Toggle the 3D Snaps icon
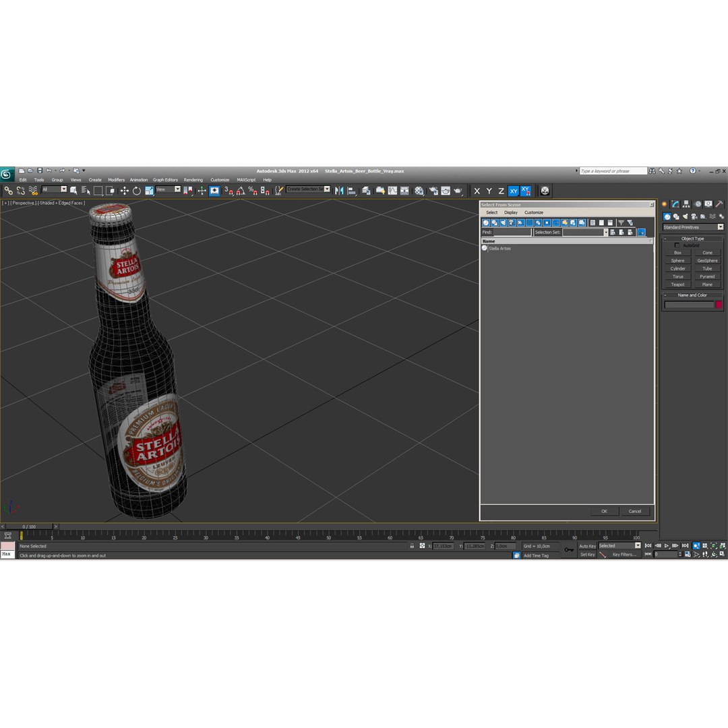728x728 pixels. coord(229,191)
